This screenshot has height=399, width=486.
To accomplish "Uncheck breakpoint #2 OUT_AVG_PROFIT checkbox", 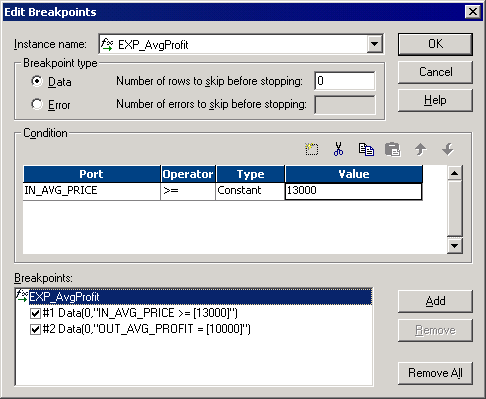I will pos(35,330).
